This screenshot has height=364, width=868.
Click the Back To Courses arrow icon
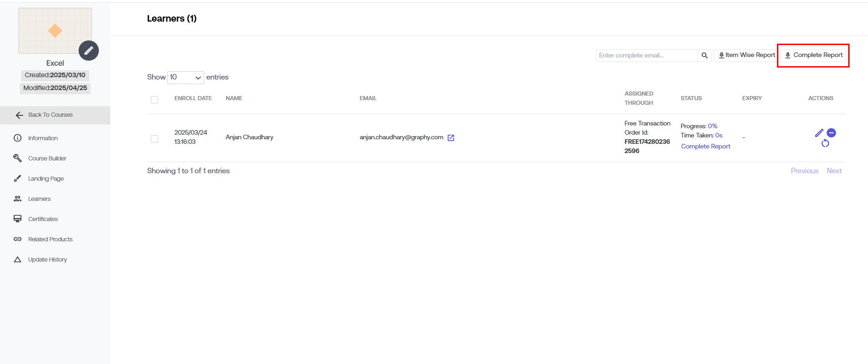[x=19, y=115]
